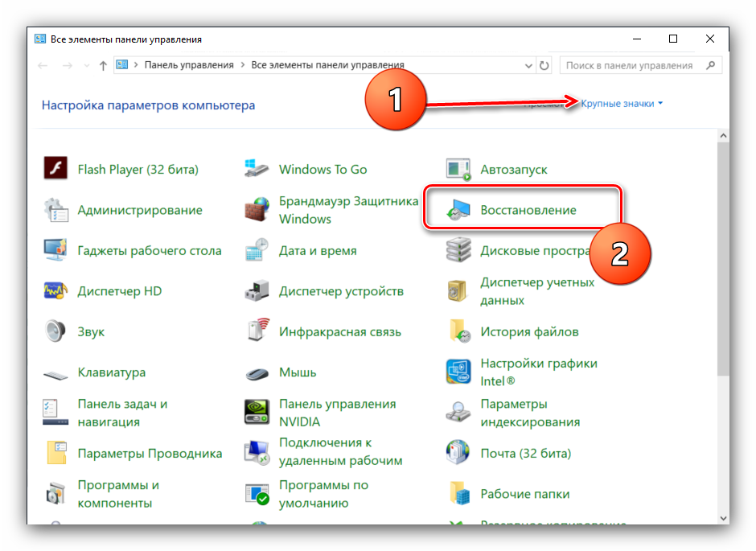Click the search magnifier button
This screenshot has height=551, width=756.
(x=710, y=65)
